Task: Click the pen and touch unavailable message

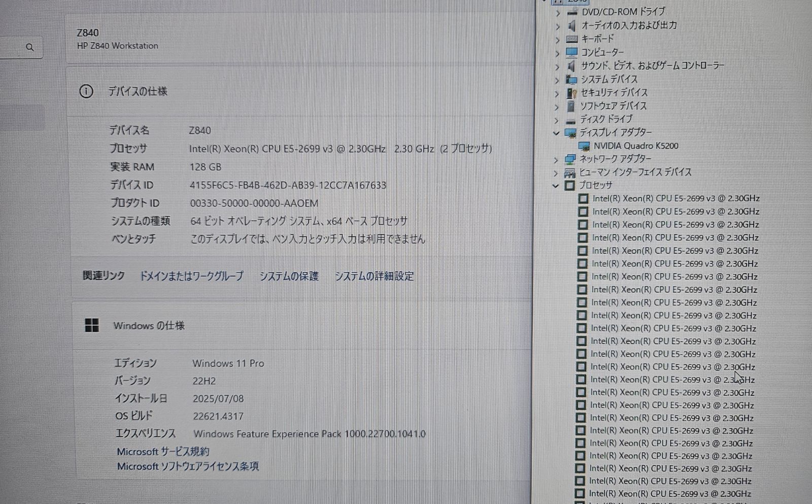Action: tap(308, 239)
